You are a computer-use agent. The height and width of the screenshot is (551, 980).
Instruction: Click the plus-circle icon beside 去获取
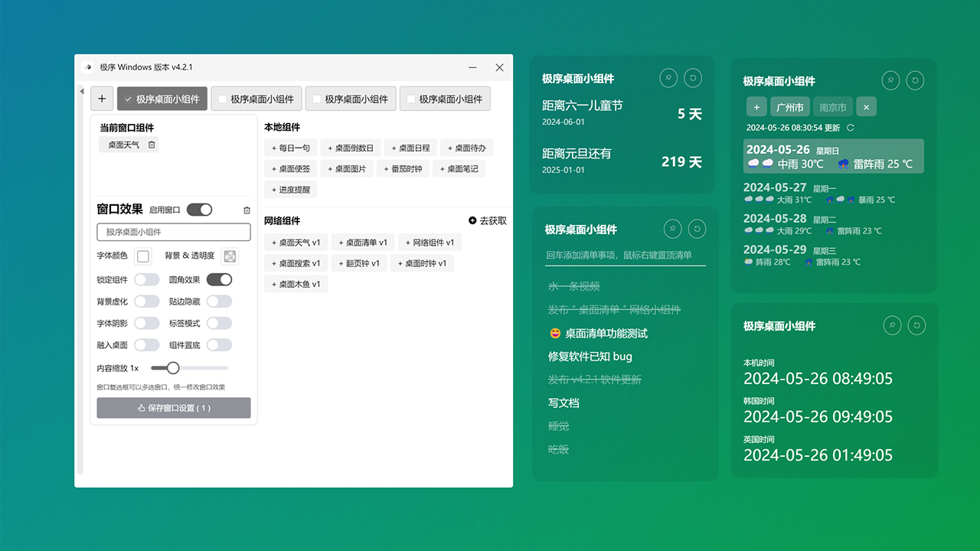click(472, 220)
